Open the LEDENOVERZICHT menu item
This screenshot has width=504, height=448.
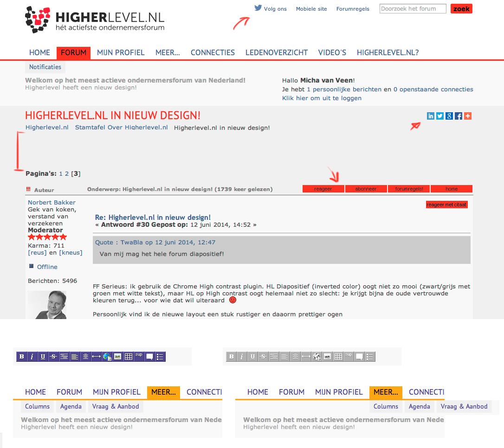click(277, 53)
